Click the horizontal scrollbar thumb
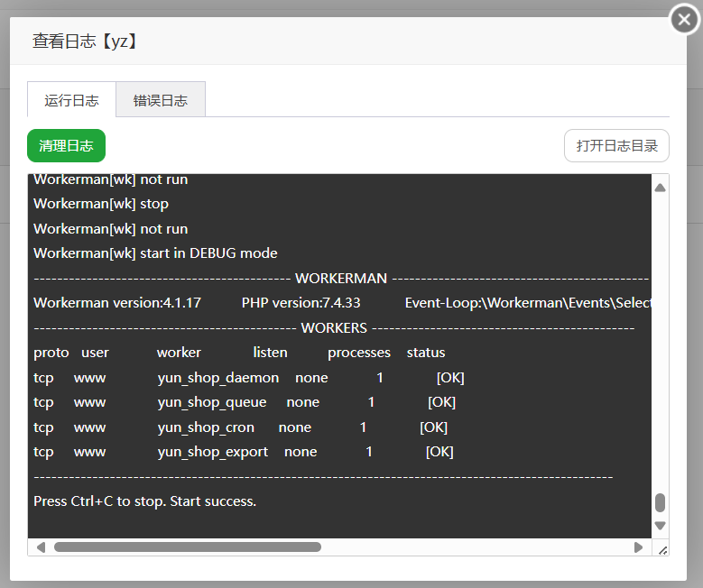The image size is (703, 588). (187, 547)
